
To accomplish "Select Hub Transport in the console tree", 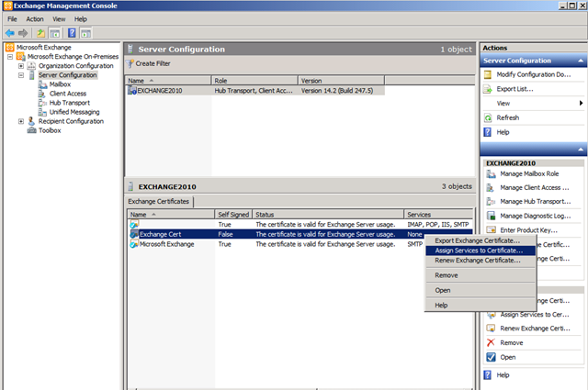I will 70,103.
